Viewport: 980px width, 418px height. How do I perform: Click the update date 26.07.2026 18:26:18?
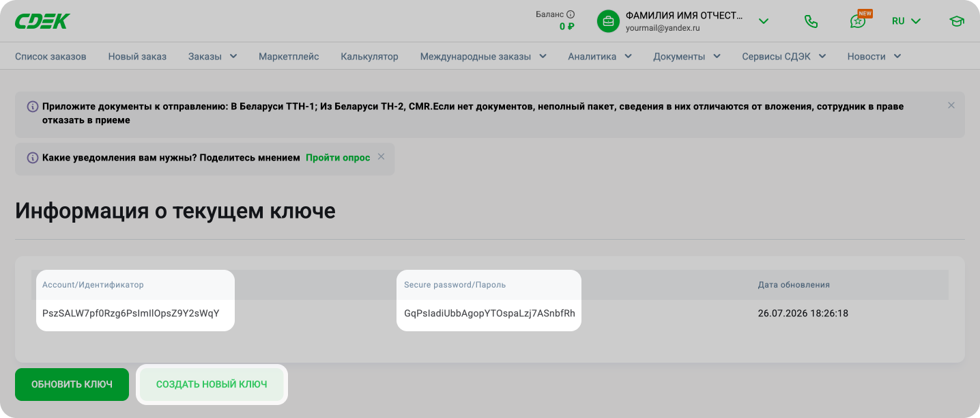tap(803, 313)
